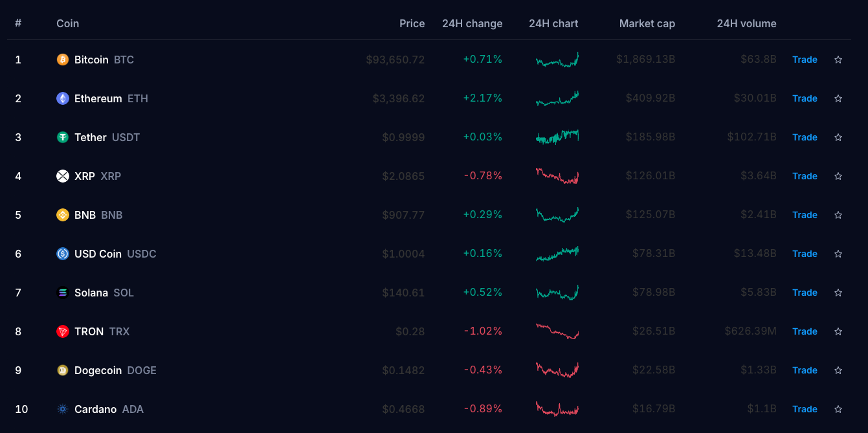This screenshot has width=868, height=433.
Task: Click Tether's $102.71B volume value
Action: pyautogui.click(x=751, y=137)
